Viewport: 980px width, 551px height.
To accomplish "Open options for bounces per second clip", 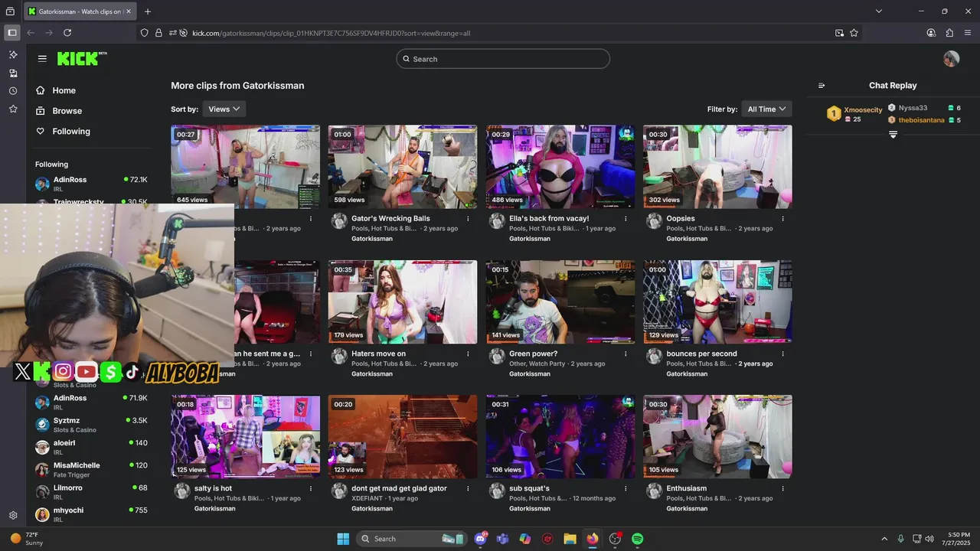I will point(782,354).
